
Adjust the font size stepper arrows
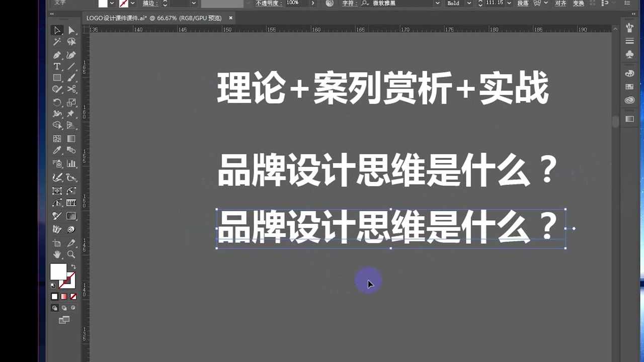[480, 3]
